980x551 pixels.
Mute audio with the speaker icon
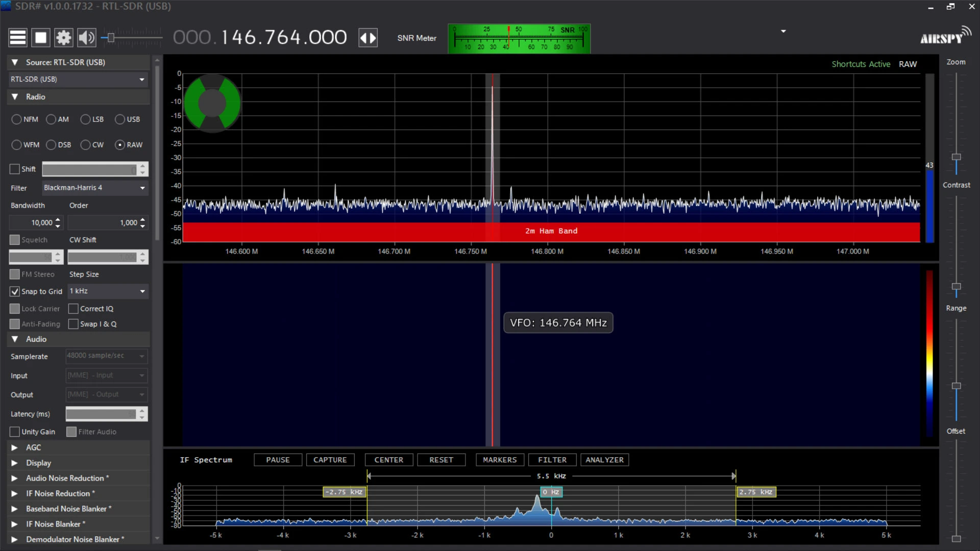(x=86, y=38)
